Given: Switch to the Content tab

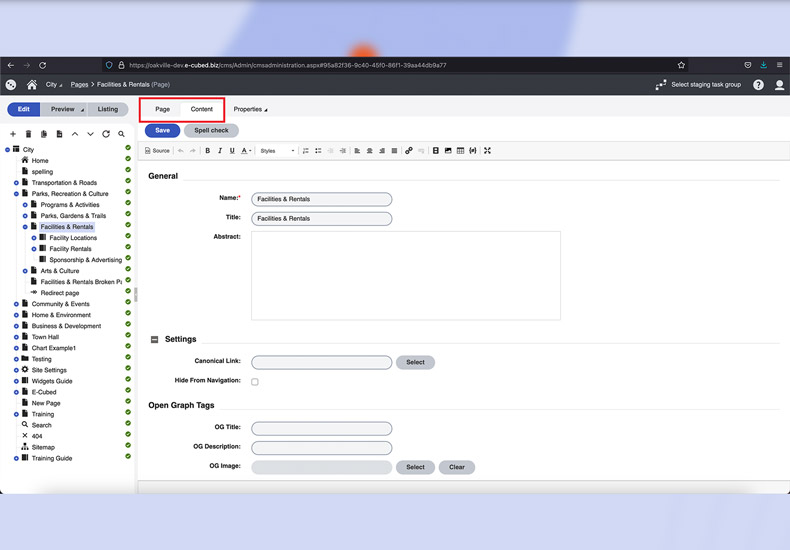Looking at the screenshot, I should coord(201,109).
